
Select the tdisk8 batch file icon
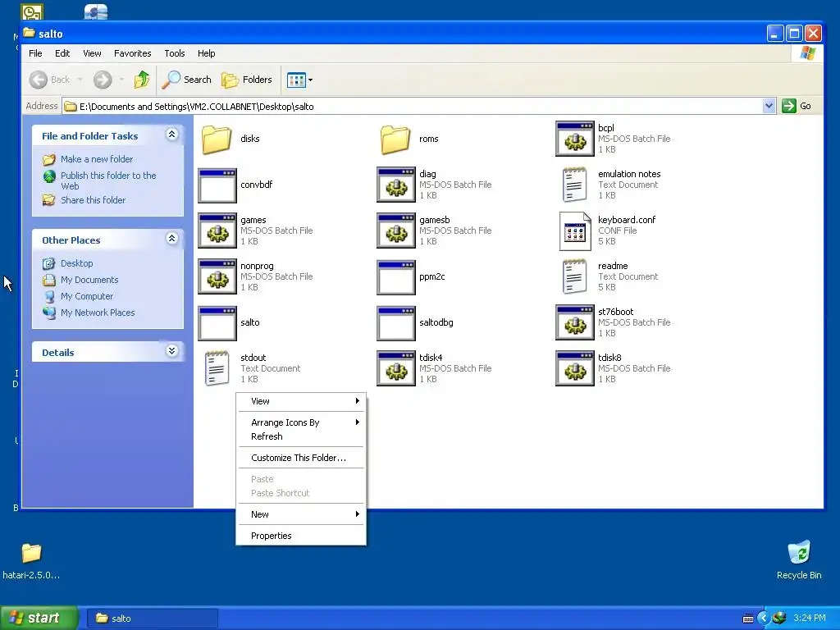(575, 368)
